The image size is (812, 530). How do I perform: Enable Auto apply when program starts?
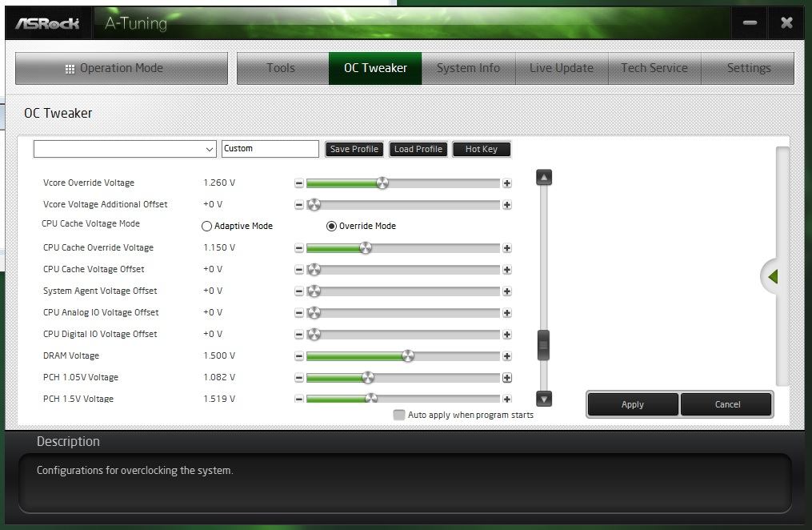click(x=398, y=415)
